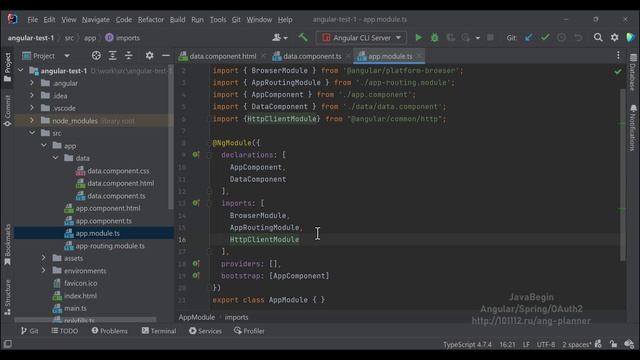This screenshot has width=640, height=360.
Task: Open the Database side panel
Action: point(633,72)
